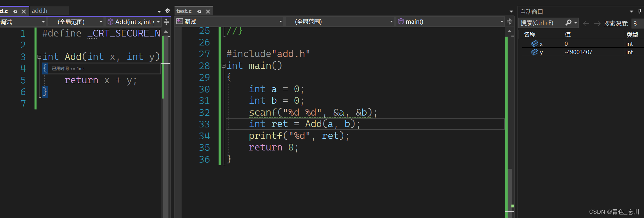This screenshot has width=644, height=218.
Task: Select the variable icon for x
Action: coord(534,44)
